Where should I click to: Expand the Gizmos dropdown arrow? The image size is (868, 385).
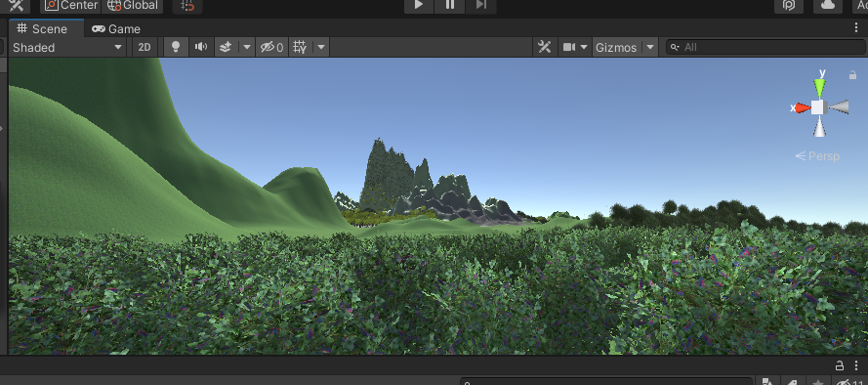tap(650, 47)
